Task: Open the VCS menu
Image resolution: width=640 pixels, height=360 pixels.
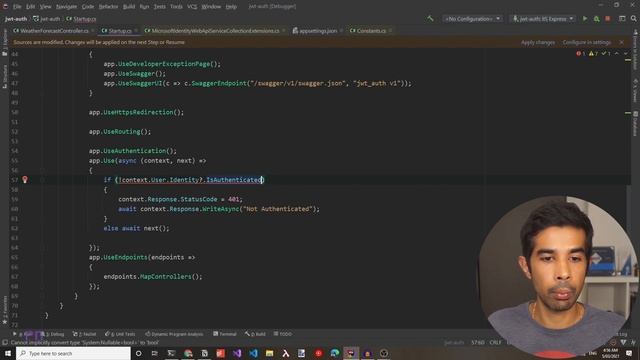Action: tap(192, 7)
